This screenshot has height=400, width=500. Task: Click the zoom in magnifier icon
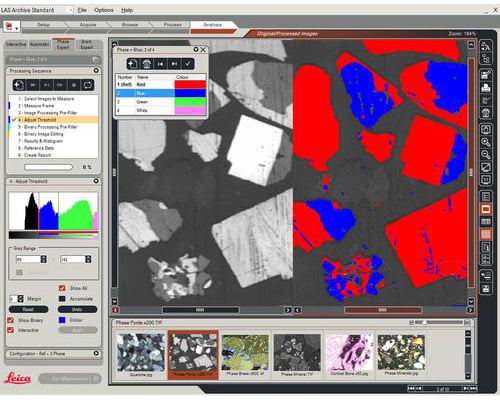point(486,142)
